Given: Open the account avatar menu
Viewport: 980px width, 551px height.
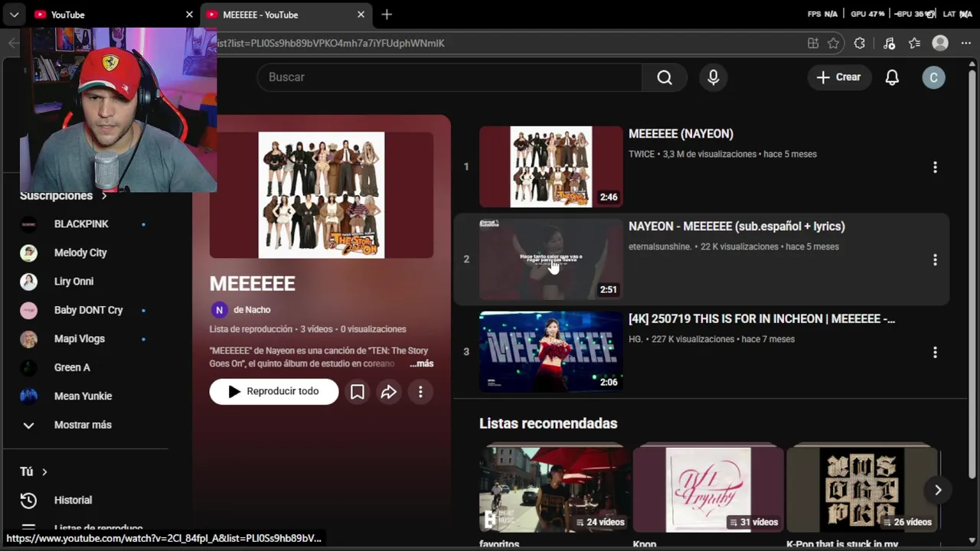Looking at the screenshot, I should [933, 77].
